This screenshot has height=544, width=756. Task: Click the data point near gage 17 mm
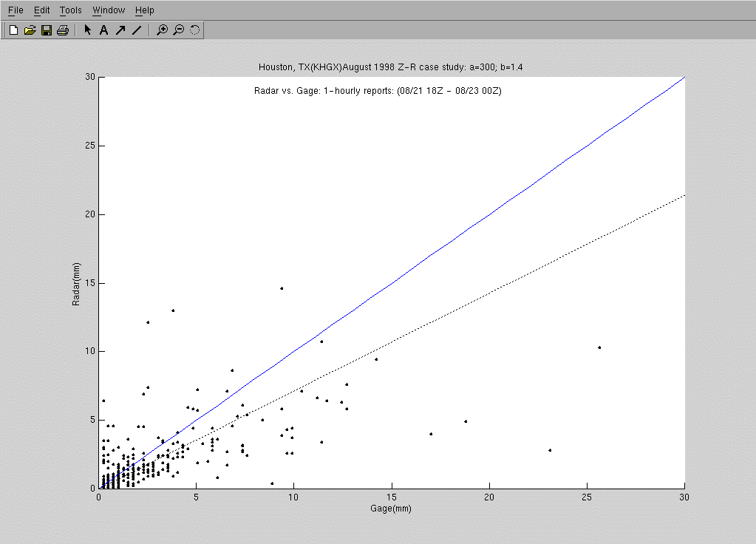tap(431, 434)
